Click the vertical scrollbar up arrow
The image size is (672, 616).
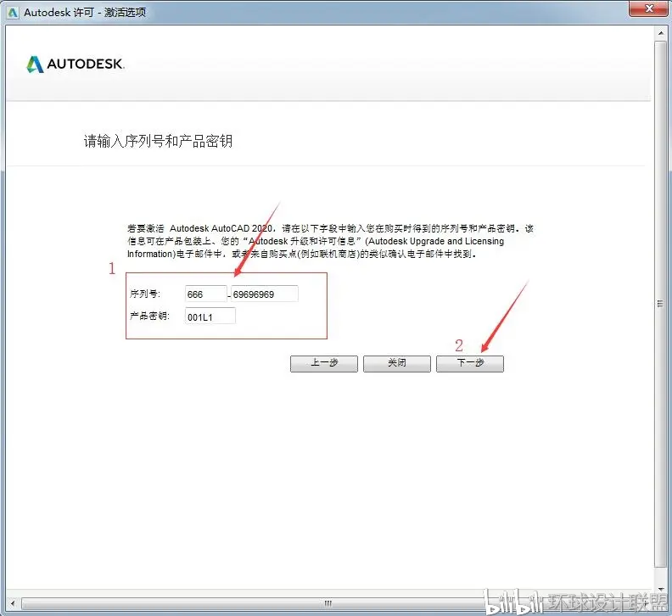coord(660,33)
